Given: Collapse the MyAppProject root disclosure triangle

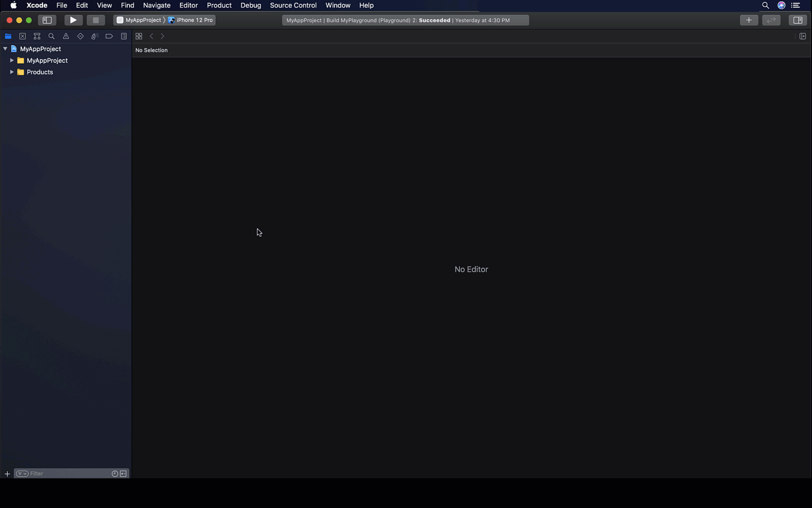Looking at the screenshot, I should (x=5, y=48).
